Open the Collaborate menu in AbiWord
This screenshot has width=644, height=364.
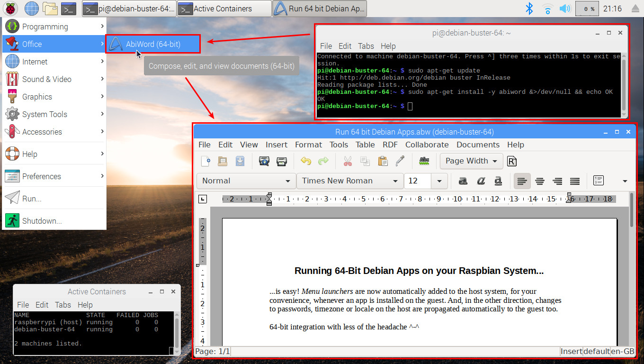click(427, 145)
